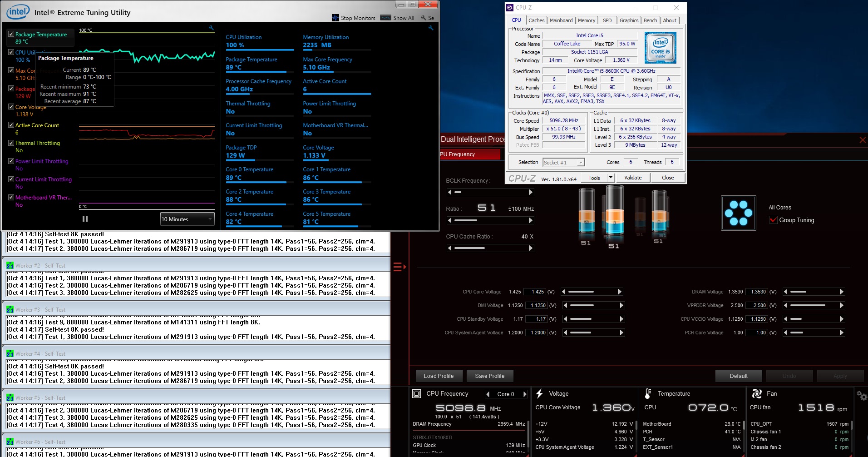Click the CPU Core Voltage input field

535,292
